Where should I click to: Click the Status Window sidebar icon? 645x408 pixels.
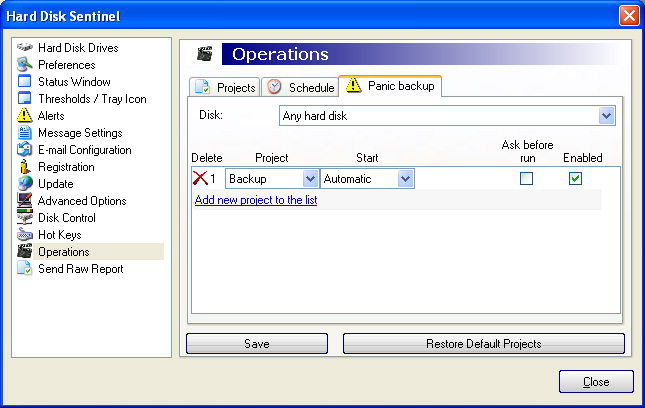tap(25, 81)
